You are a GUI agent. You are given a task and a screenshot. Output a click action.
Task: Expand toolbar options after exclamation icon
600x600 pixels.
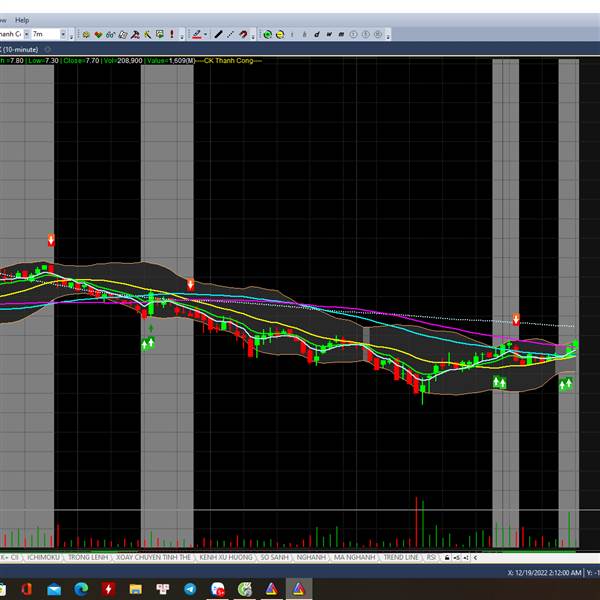point(182,36)
